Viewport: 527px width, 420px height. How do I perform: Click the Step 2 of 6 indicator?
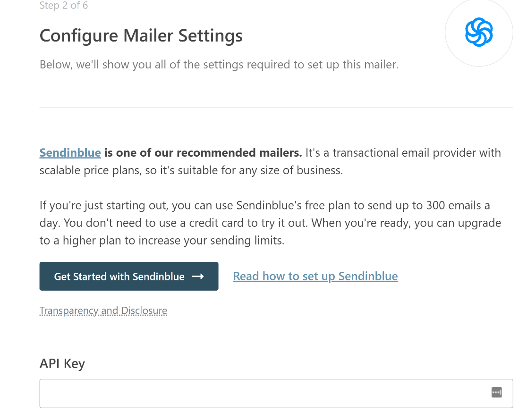[x=64, y=5]
